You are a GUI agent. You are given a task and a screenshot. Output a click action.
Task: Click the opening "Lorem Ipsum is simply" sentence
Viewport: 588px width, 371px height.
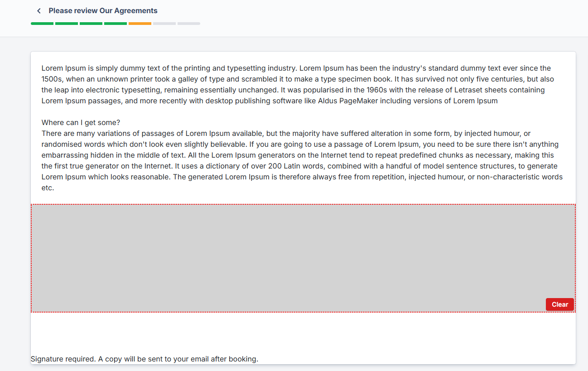[78, 68]
